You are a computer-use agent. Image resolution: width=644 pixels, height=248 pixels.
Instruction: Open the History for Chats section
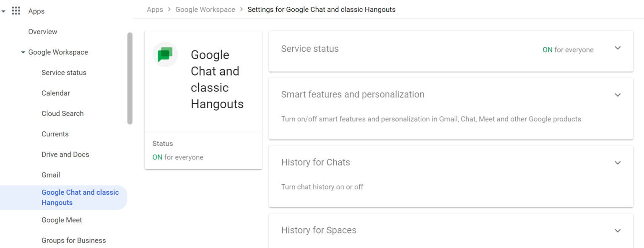(x=618, y=162)
